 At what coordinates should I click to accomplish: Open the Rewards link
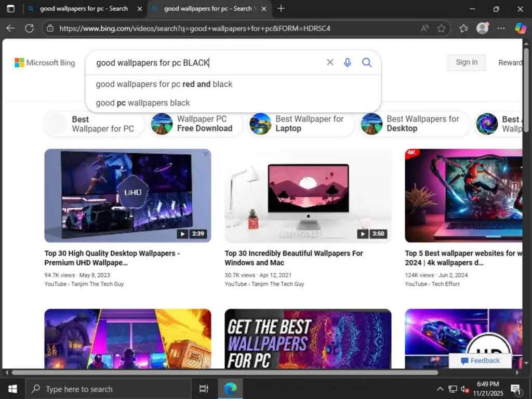(x=510, y=63)
